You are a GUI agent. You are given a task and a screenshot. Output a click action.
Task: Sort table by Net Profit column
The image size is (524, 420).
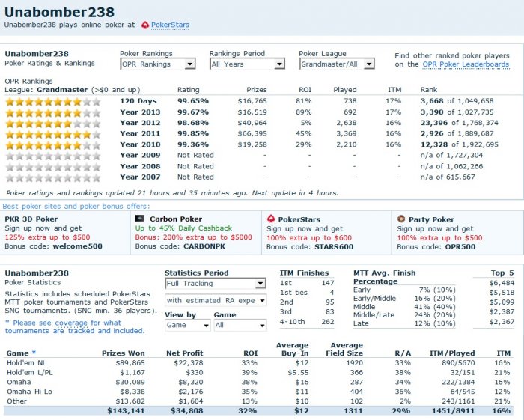point(184,353)
